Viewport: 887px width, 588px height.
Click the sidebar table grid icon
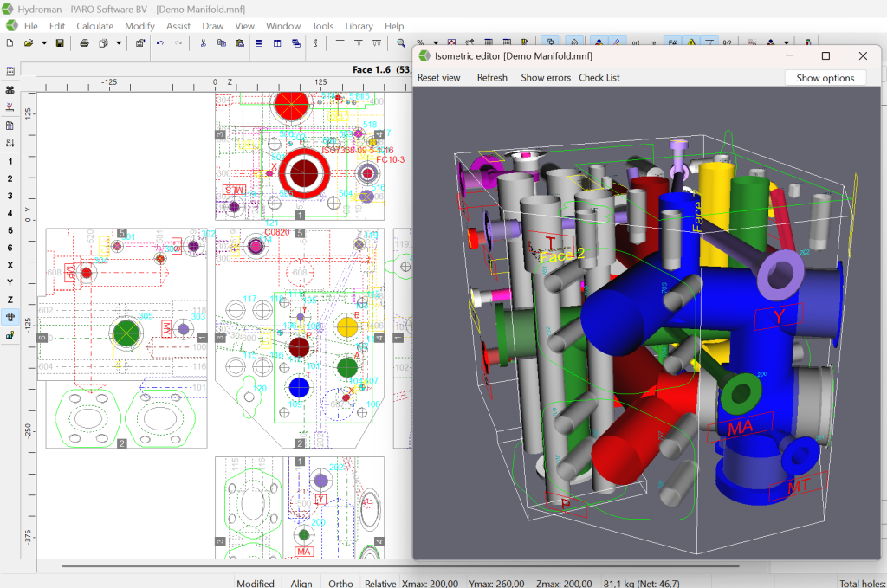point(10,71)
